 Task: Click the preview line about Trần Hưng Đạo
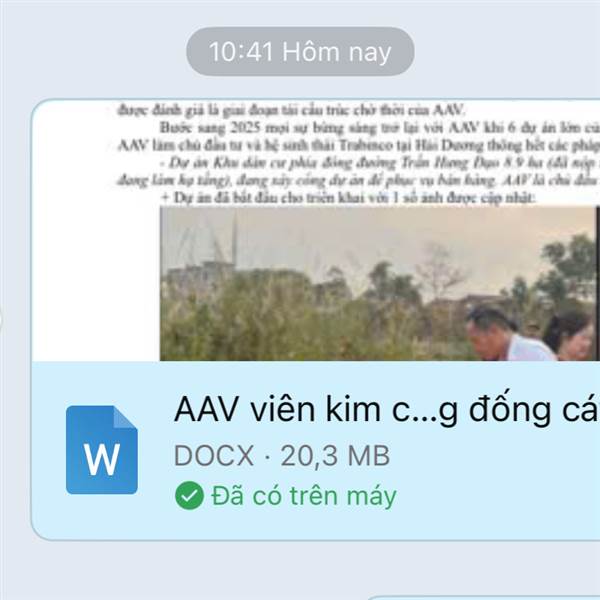click(x=379, y=163)
